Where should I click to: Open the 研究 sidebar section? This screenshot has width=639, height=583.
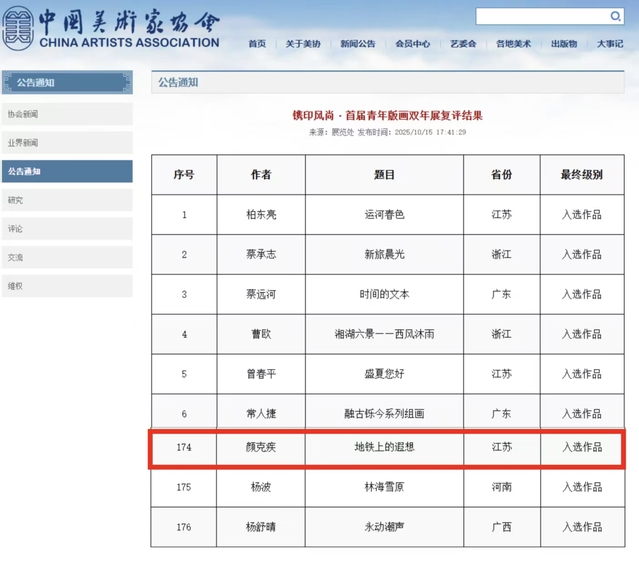pos(66,200)
